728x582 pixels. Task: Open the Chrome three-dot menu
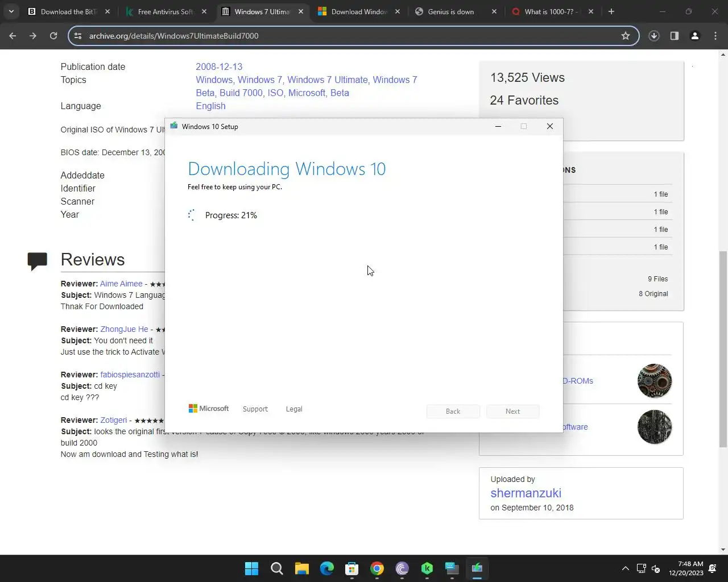pyautogui.click(x=715, y=36)
